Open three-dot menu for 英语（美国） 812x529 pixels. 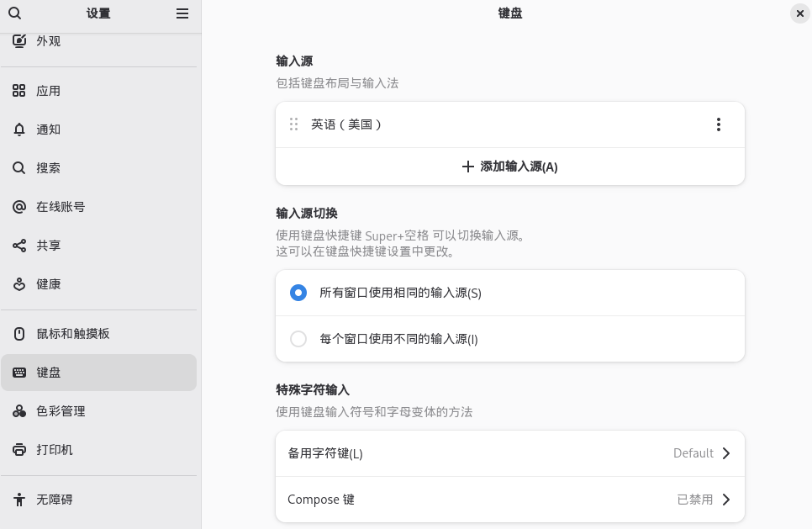718,124
